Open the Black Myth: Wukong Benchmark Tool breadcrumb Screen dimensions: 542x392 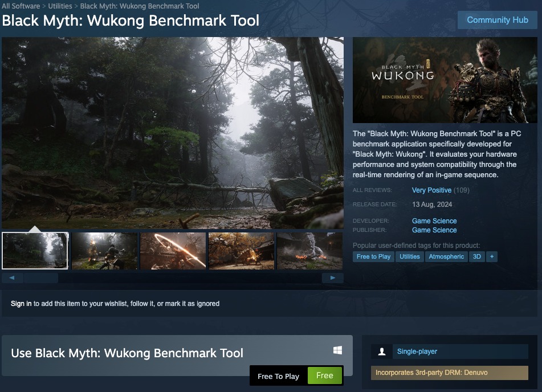(140, 6)
